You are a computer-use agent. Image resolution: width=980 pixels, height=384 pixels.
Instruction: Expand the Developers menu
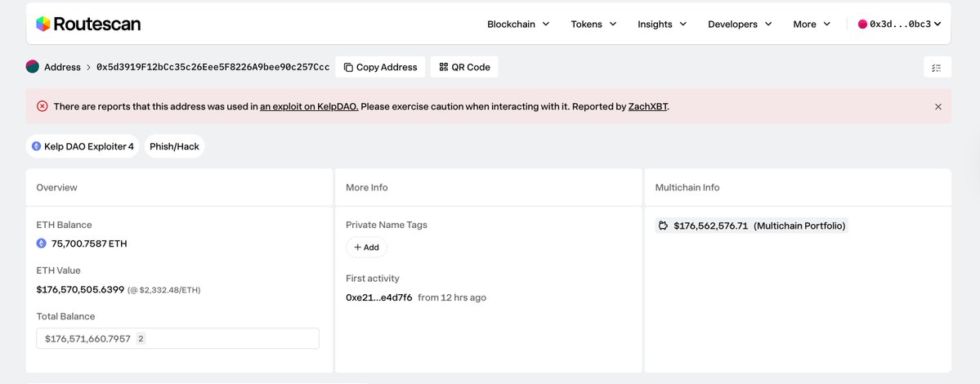click(x=739, y=25)
